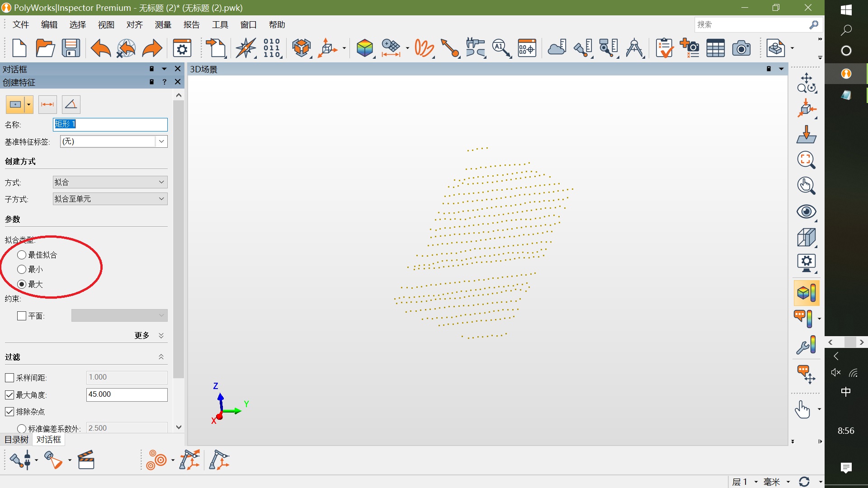868x488 pixels.
Task: Click the angle feature icon
Action: coord(71,104)
